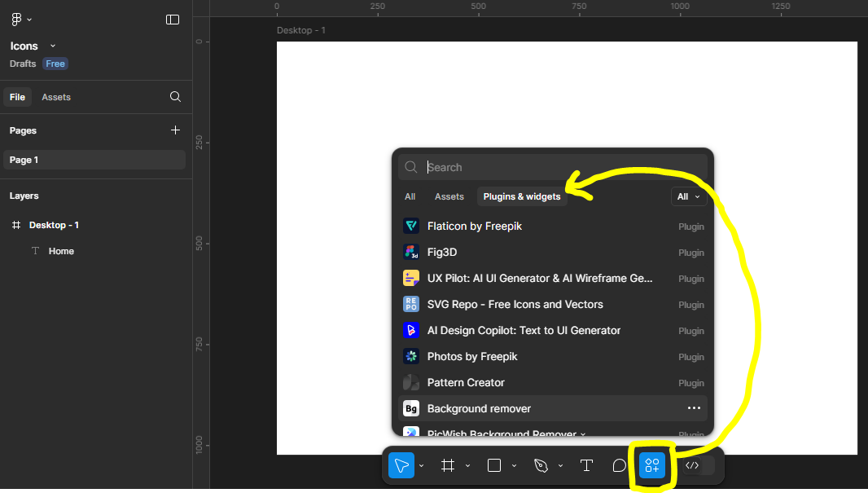Open the All filter dropdown in the search dialog
Screen dimensions: 868x493
688,196
